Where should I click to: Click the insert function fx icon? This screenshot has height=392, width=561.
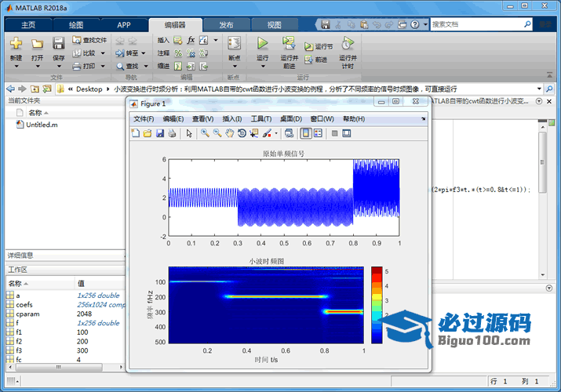pos(191,40)
